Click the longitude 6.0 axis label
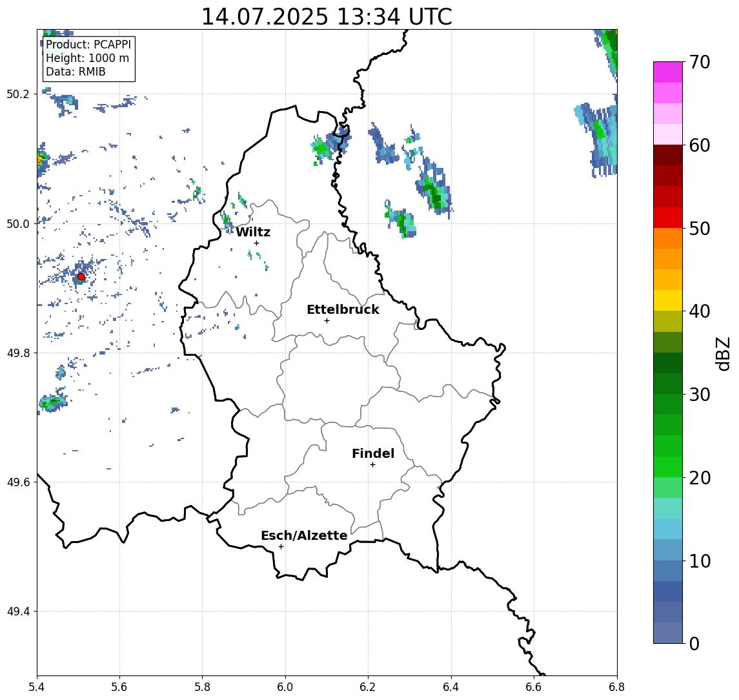The image size is (739, 700). click(285, 686)
